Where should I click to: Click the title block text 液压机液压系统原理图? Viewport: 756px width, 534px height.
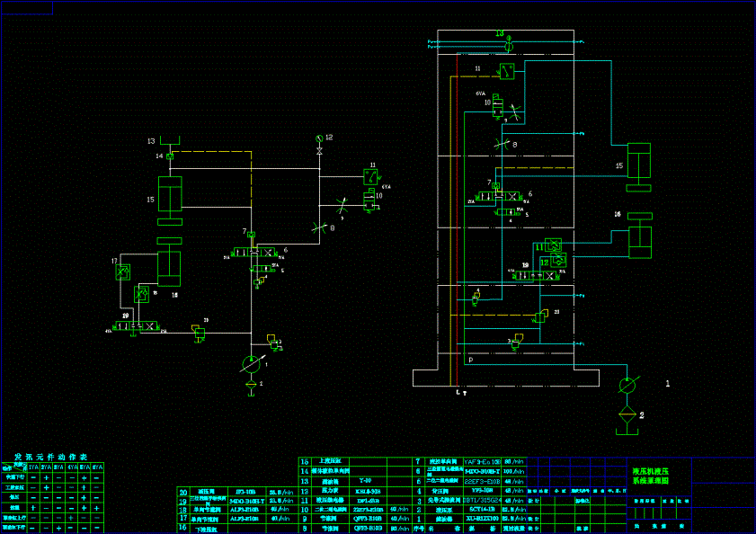point(651,476)
